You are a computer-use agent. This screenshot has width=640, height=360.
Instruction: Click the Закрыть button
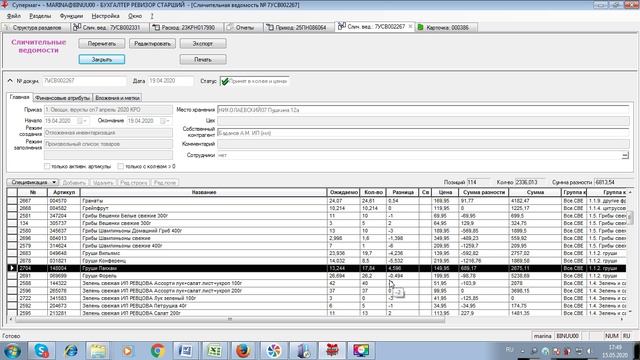point(102,60)
